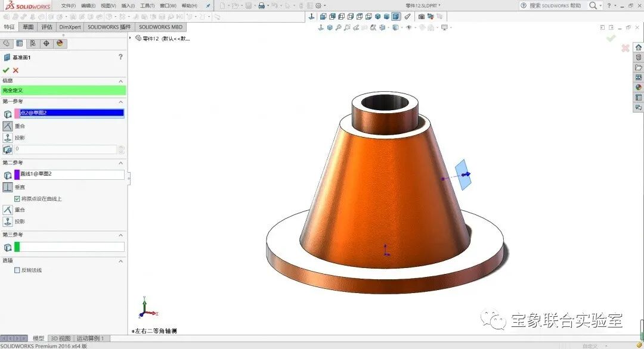Toggle 投影 constraint under 第一参考
This screenshot has height=349, width=644.
click(x=7, y=138)
